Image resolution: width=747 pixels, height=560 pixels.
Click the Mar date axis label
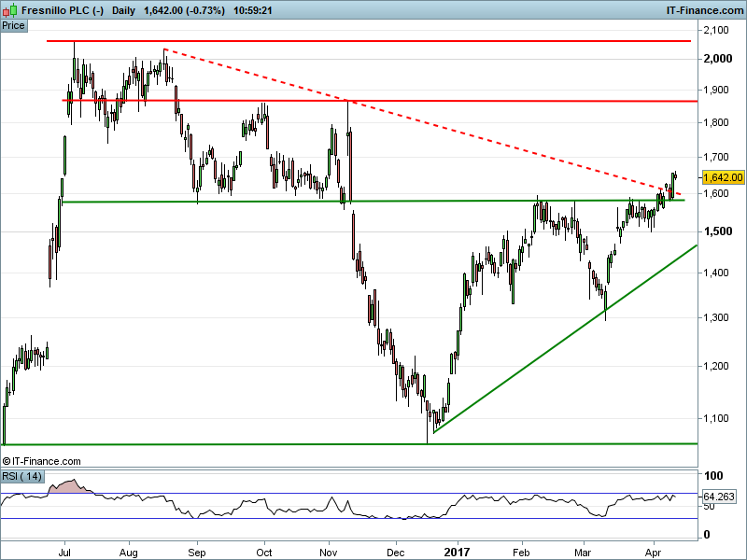coord(583,553)
